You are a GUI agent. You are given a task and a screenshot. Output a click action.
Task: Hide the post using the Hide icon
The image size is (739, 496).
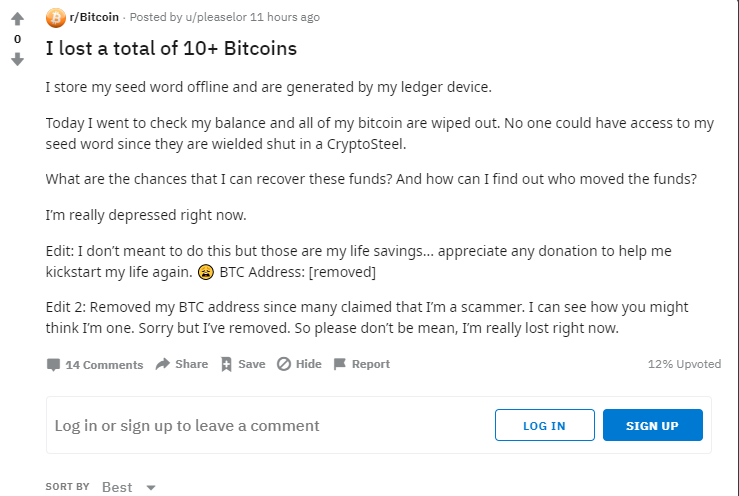click(x=284, y=364)
